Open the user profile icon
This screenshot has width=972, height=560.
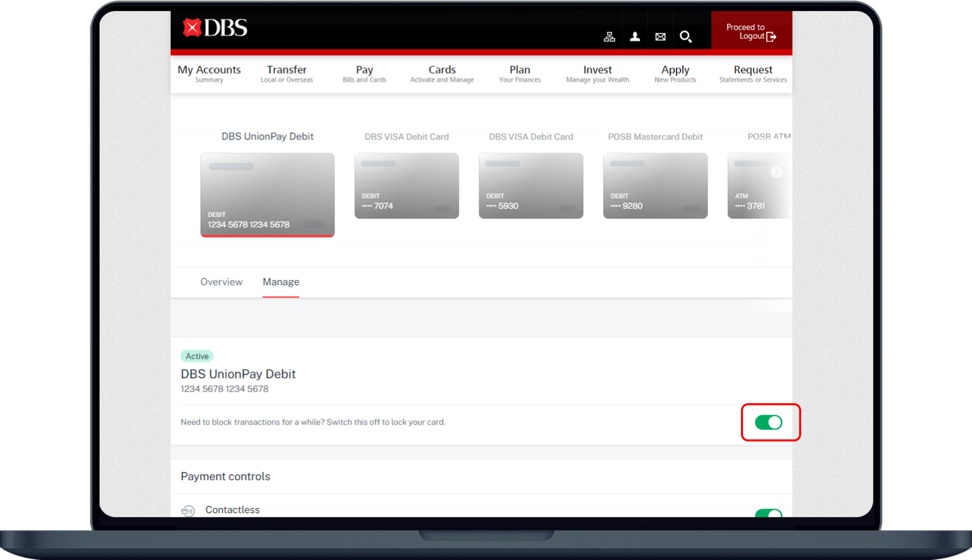[635, 36]
